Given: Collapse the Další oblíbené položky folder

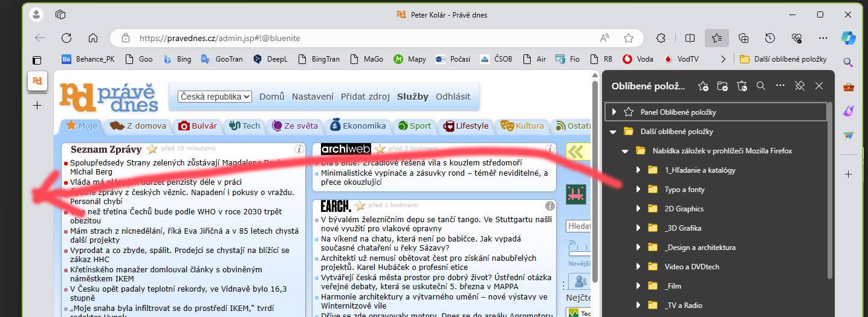Looking at the screenshot, I should [x=613, y=131].
